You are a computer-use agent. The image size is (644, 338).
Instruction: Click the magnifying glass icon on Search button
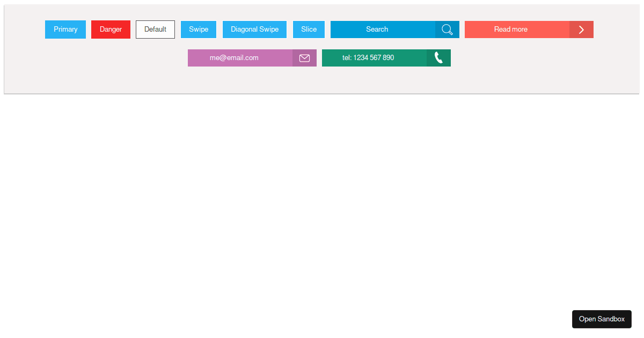447,30
